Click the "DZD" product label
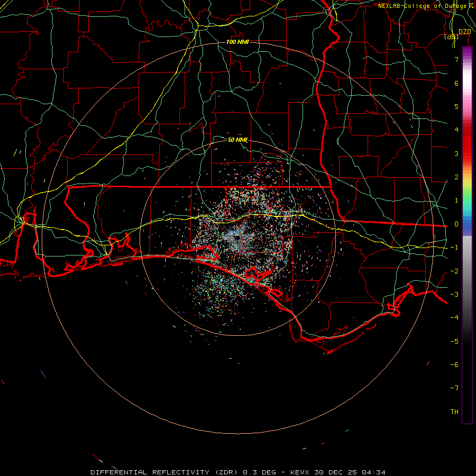 465,32
